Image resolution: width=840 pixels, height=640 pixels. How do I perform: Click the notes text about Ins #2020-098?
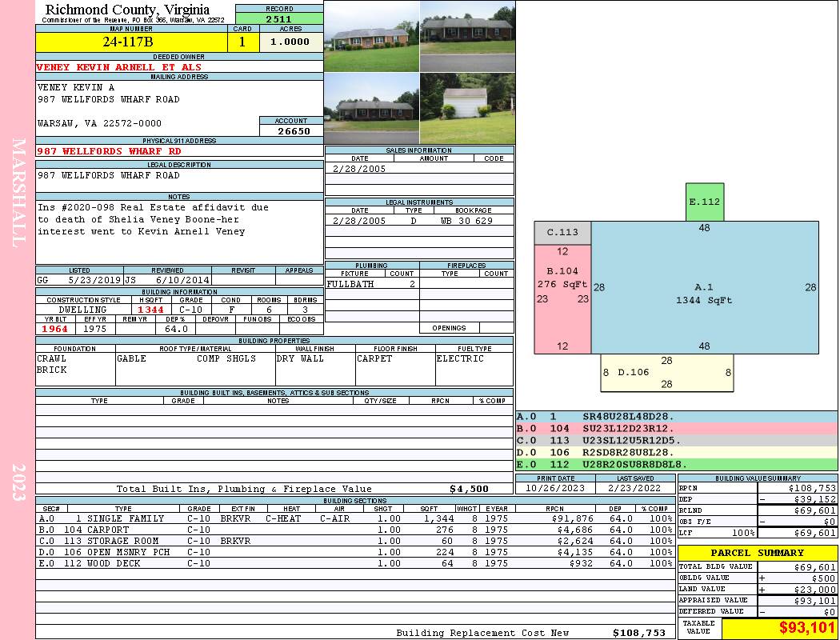pyautogui.click(x=153, y=219)
